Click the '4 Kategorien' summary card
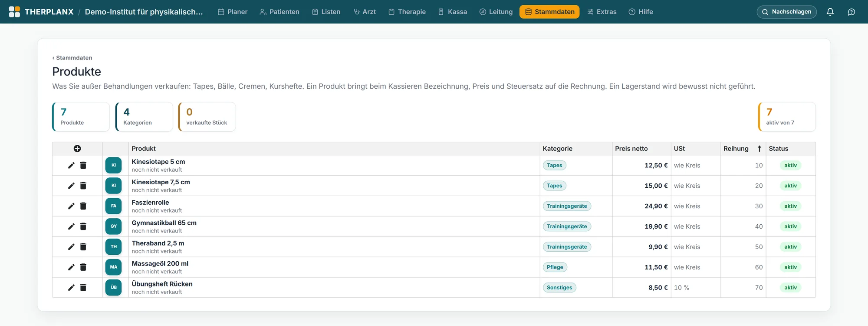This screenshot has width=868, height=326. point(144,116)
